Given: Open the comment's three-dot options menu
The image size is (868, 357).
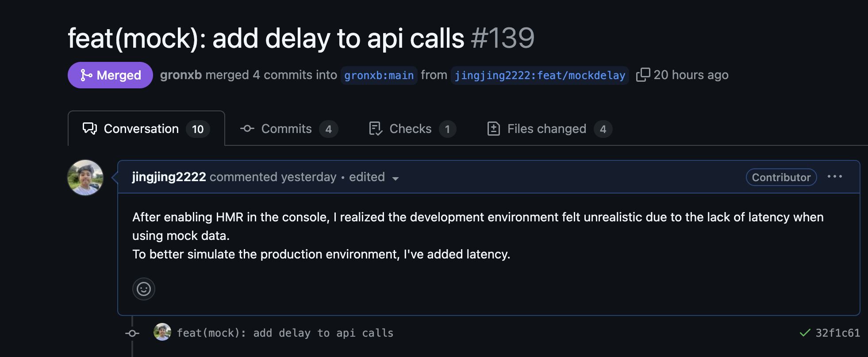Looking at the screenshot, I should click(x=835, y=177).
